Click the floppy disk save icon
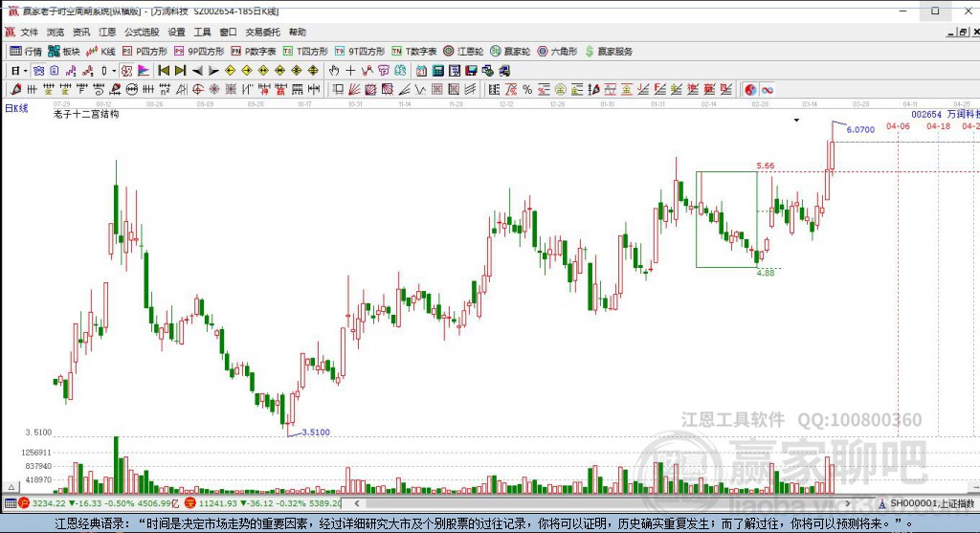Screen dimensions: 980x533 pyautogui.click(x=471, y=71)
